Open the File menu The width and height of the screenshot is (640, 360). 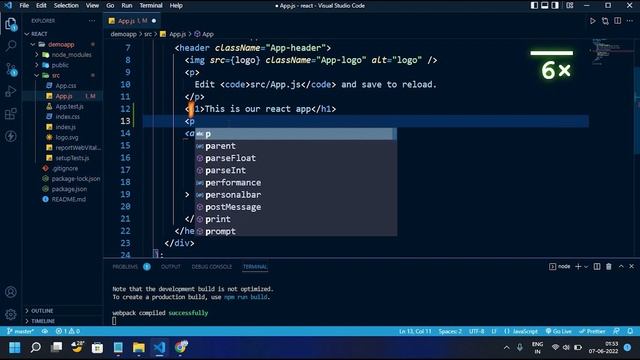pyautogui.click(x=24, y=5)
